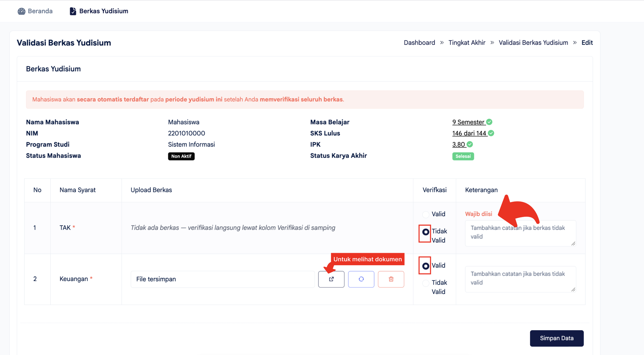Select Valid radio for Keuangan row
This screenshot has height=355, width=644.
click(x=426, y=266)
